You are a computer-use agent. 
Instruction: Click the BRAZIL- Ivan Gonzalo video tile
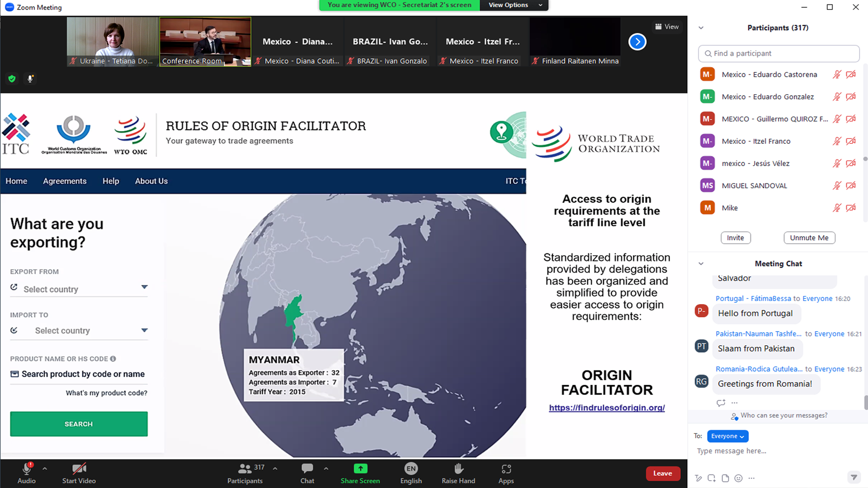[x=390, y=42]
